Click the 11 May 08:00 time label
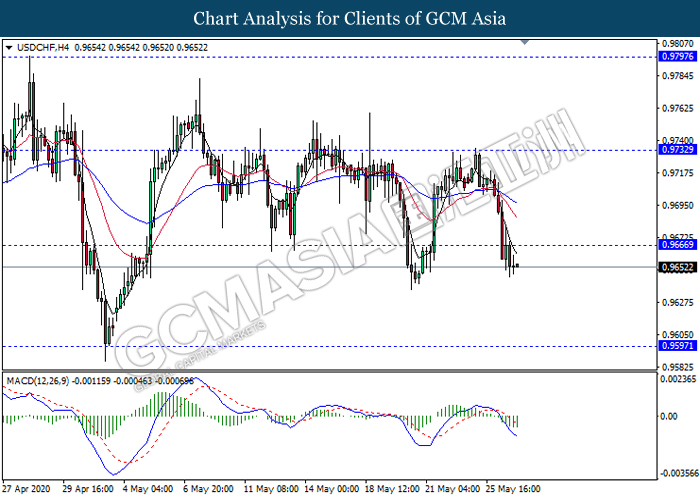Viewport: 700px width, 500px height. [271, 489]
